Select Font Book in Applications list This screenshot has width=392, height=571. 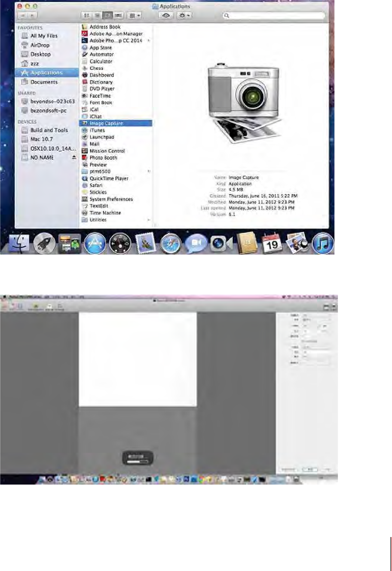point(101,103)
